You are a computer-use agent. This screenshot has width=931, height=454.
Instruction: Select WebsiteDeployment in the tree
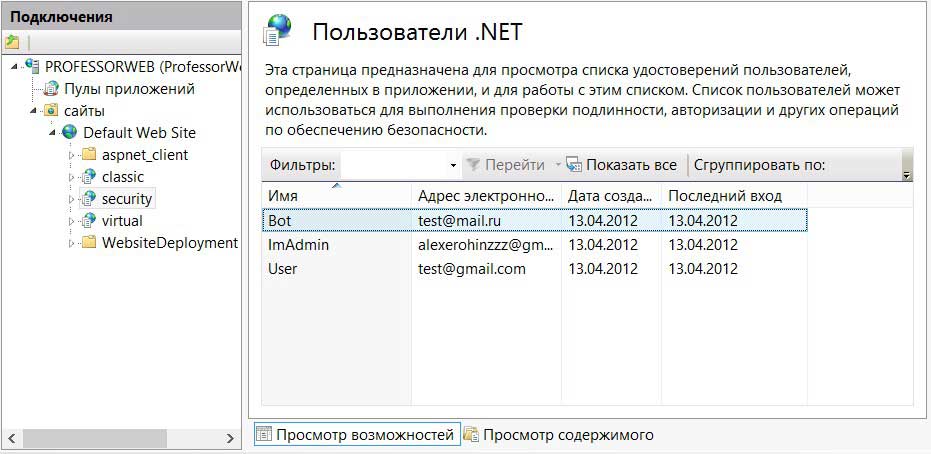(170, 243)
